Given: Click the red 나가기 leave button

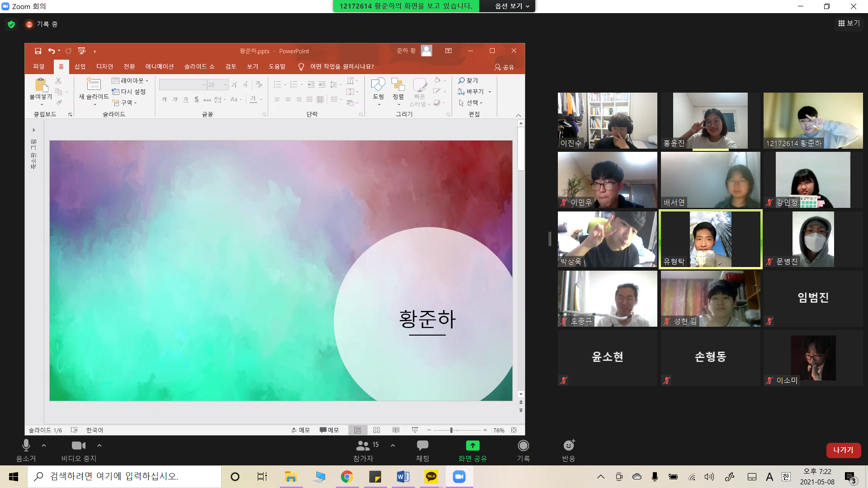Looking at the screenshot, I should point(843,450).
